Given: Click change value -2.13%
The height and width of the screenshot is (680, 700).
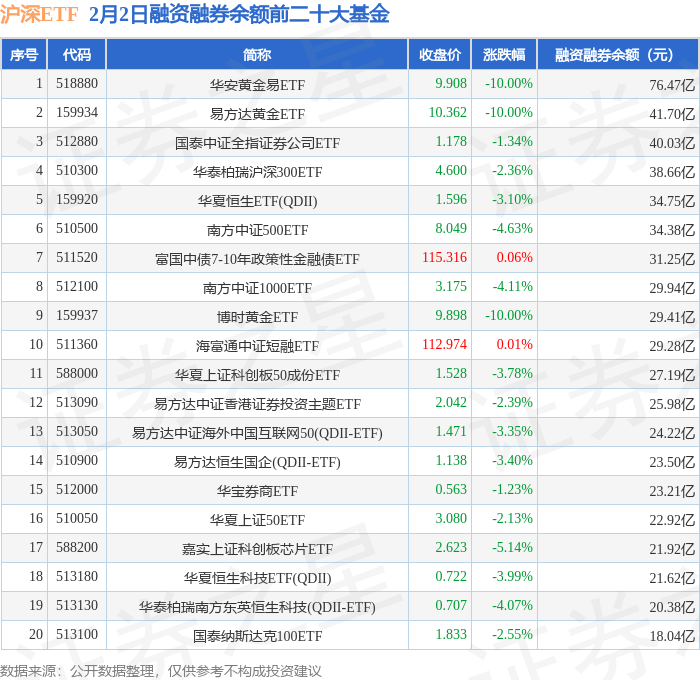Looking at the screenshot, I should coord(512,519).
